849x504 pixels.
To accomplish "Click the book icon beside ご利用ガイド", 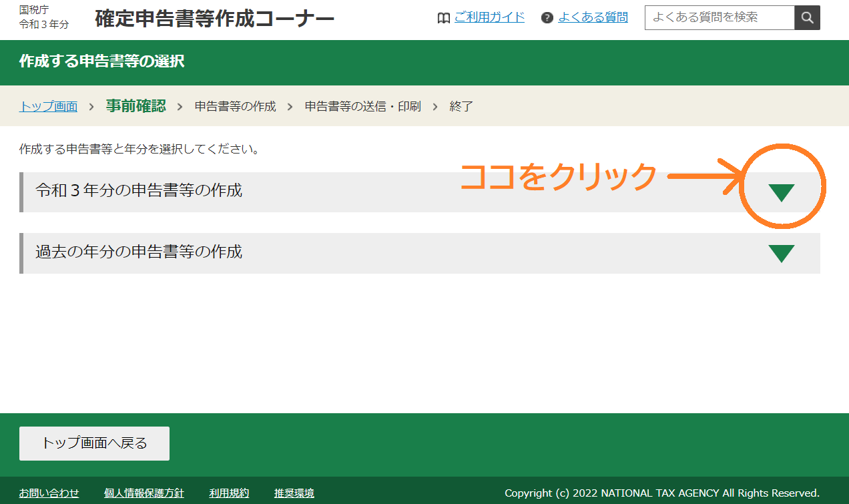I will pos(443,18).
